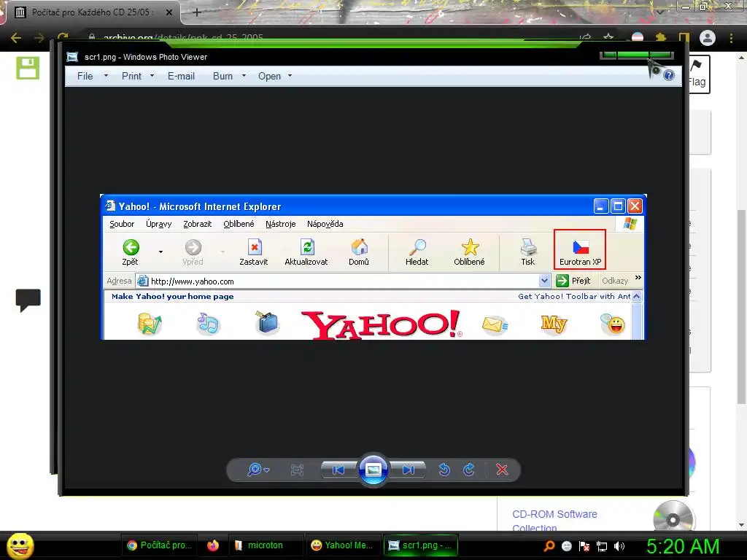The width and height of the screenshot is (747, 560).
Task: Click the displayed Yahoo Internet Explorer screenshot image
Action: tap(373, 267)
